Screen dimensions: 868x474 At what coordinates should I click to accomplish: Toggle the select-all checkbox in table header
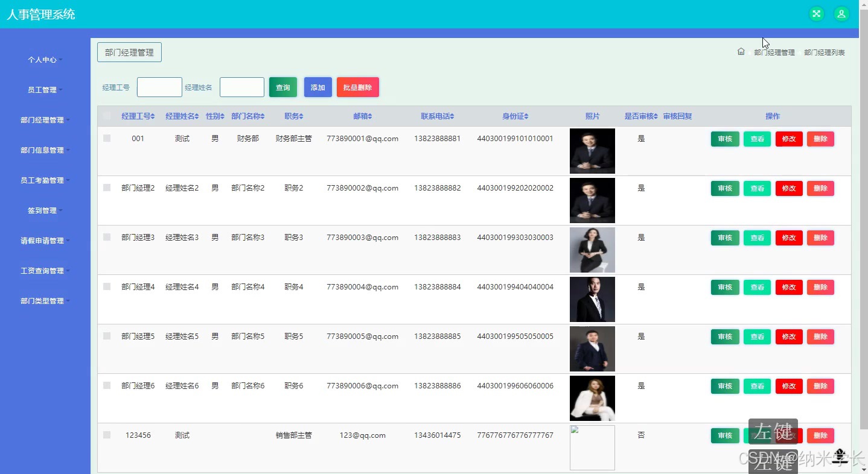tap(107, 116)
